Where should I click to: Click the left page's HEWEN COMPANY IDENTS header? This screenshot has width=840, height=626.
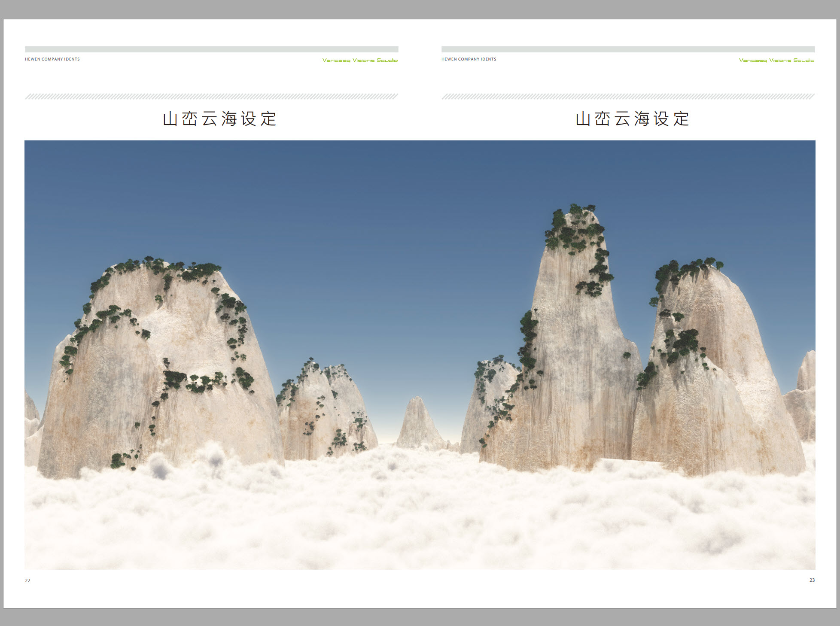(52, 59)
